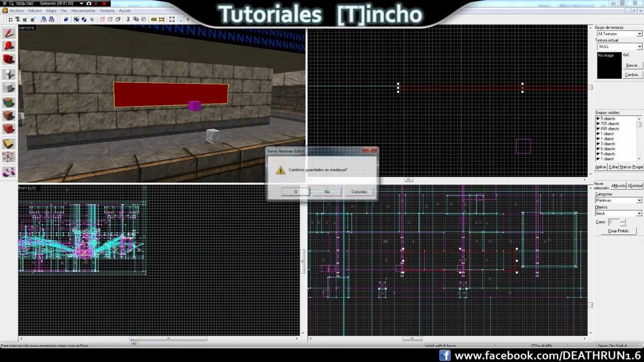
Task: Select the Toggle Texture Application tool
Action: (9, 103)
